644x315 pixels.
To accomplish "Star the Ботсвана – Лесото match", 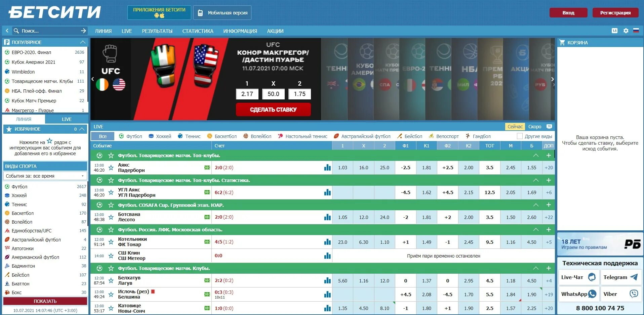I will tap(111, 217).
